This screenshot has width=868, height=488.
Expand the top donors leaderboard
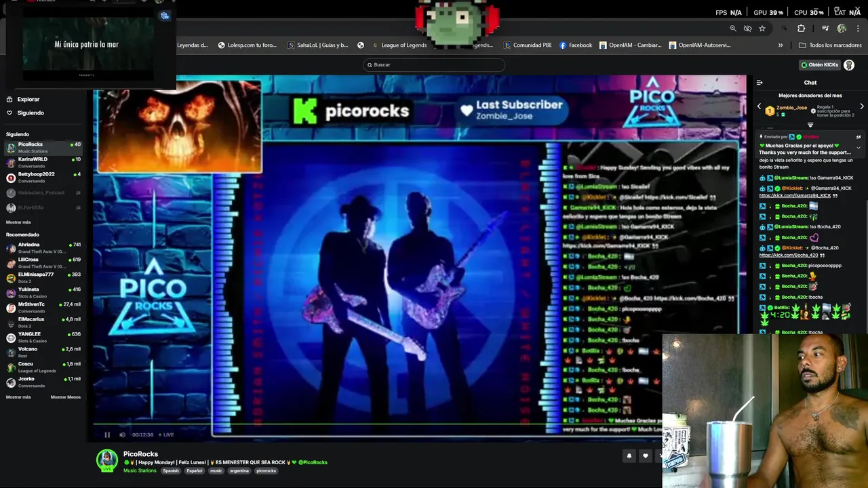[810, 125]
